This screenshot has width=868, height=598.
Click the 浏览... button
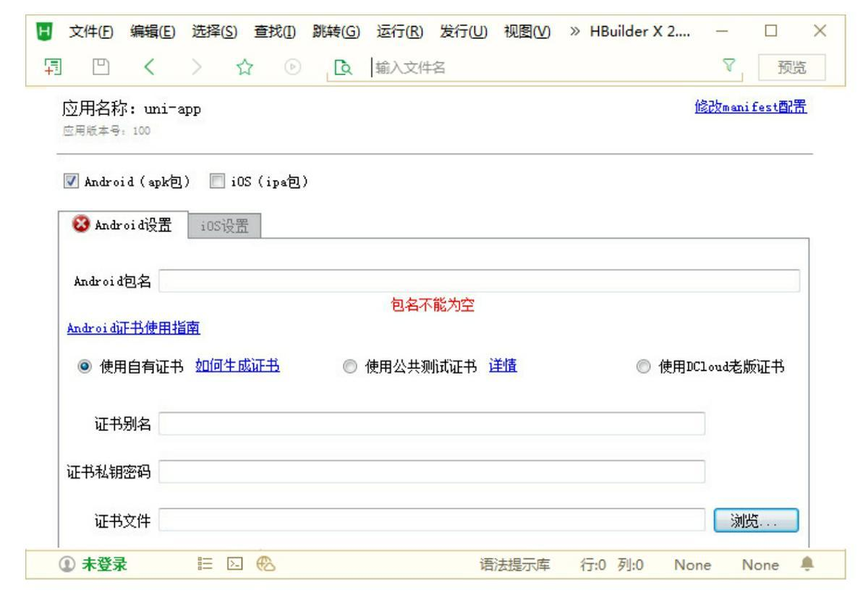point(756,520)
